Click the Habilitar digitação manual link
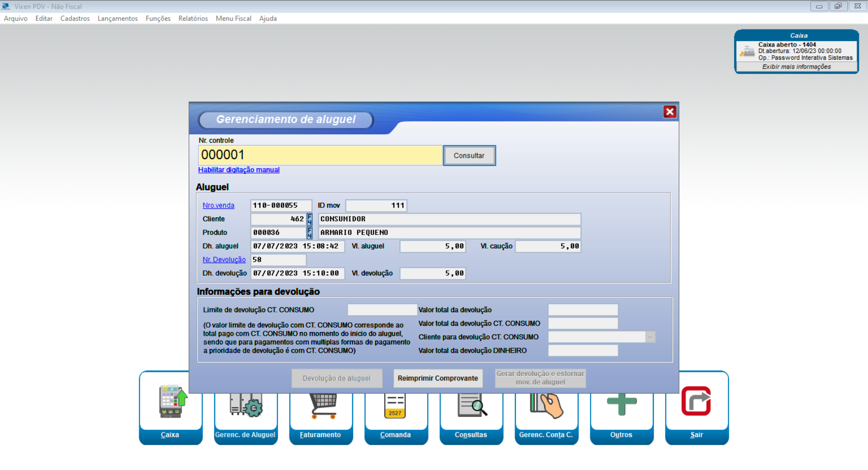This screenshot has height=470, width=868. click(x=239, y=170)
